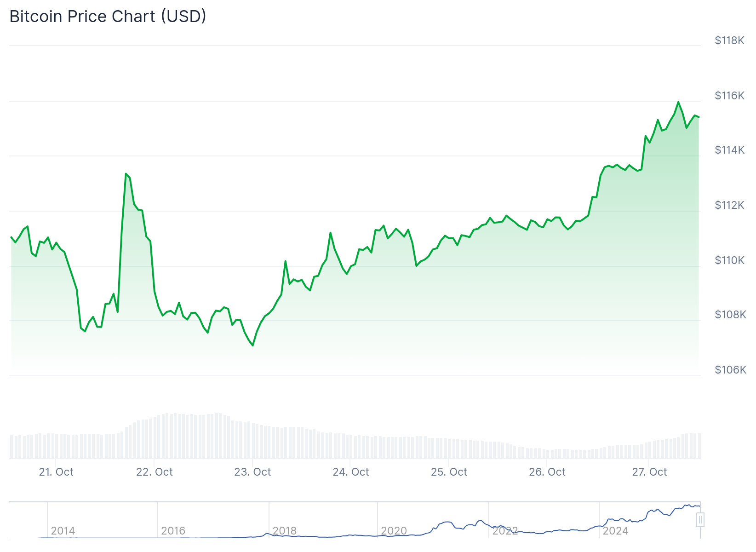Click the 2014 label in the navigator timeline

tap(63, 531)
